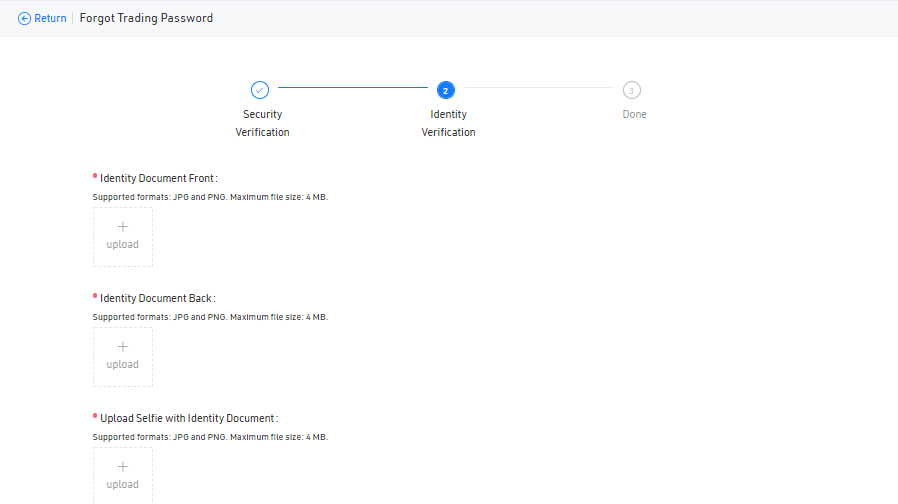Screen dimensions: 898x504
Task: Click the step 3 numbered circle
Action: click(631, 90)
